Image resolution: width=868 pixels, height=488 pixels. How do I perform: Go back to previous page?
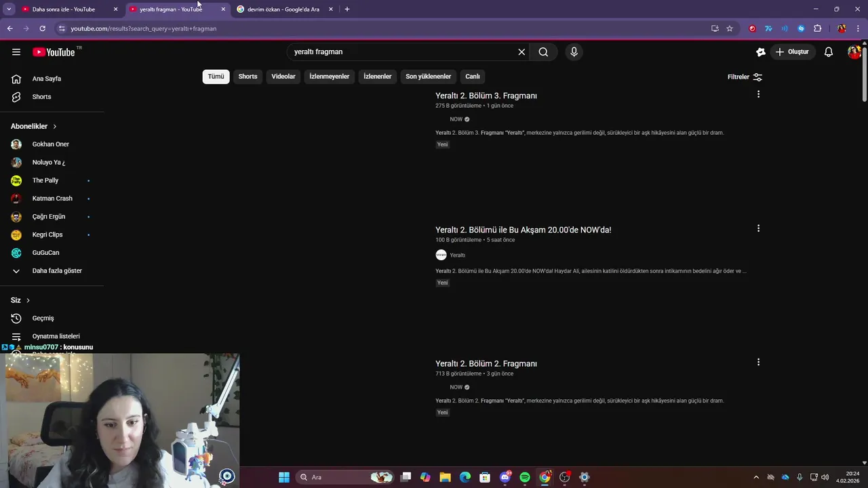pos(9,28)
